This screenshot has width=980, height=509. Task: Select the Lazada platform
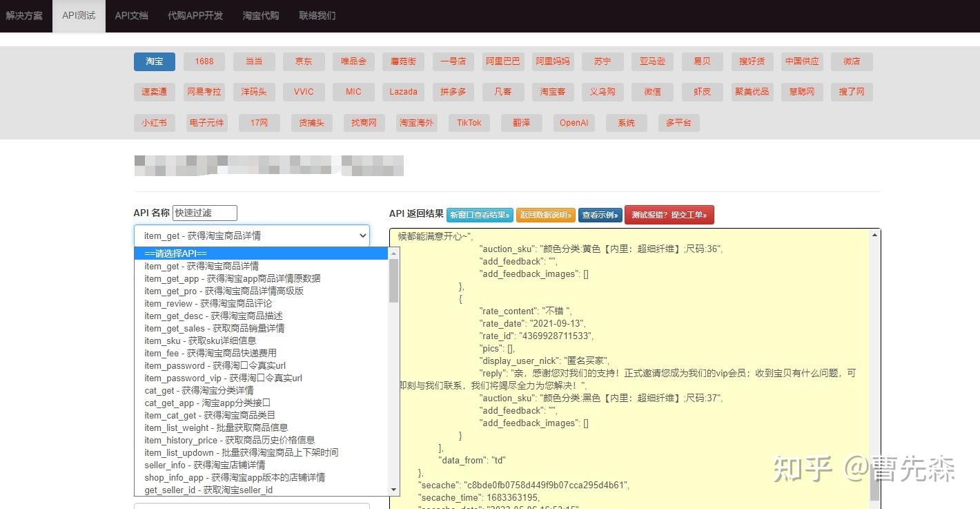point(403,92)
